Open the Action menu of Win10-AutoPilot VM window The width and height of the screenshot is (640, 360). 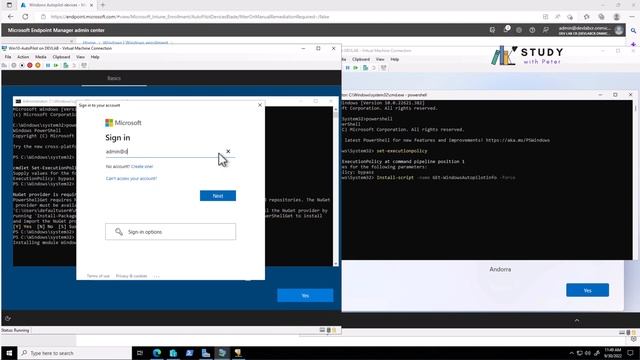tap(23, 57)
